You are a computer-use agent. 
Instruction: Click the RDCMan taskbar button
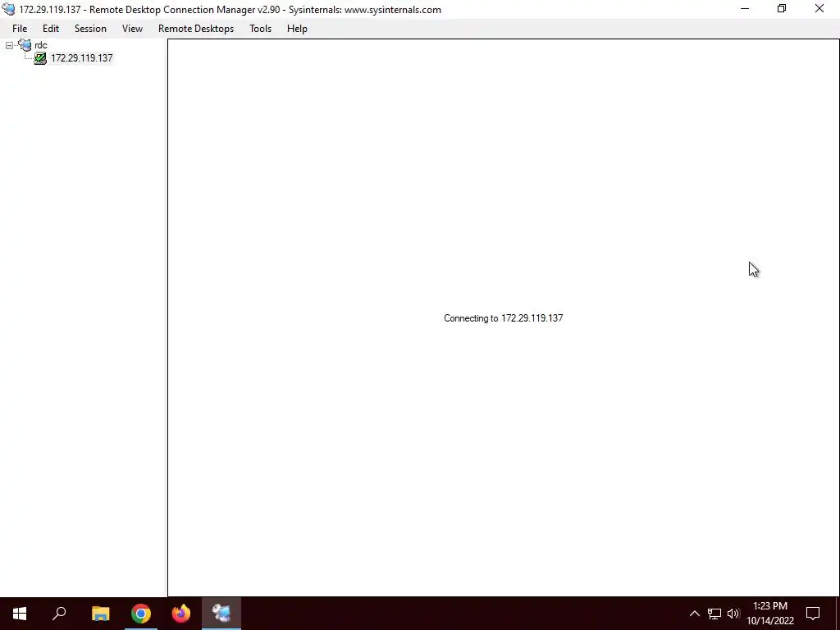coord(221,614)
